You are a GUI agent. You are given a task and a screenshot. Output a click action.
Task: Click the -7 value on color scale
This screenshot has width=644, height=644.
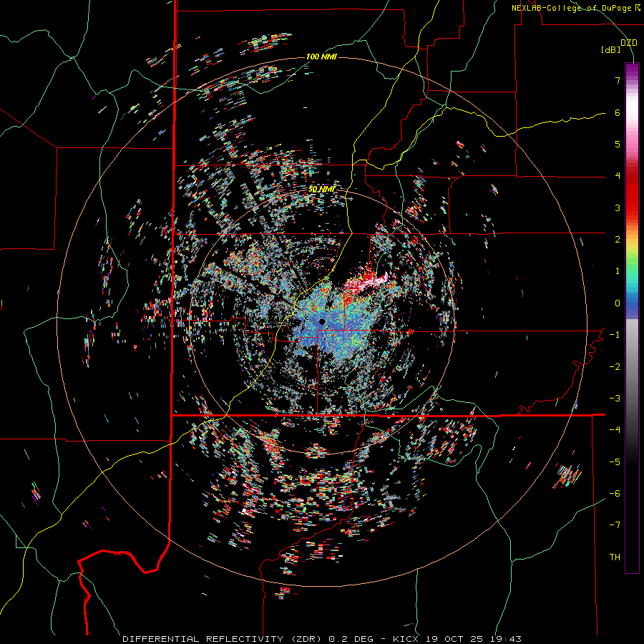615,525
